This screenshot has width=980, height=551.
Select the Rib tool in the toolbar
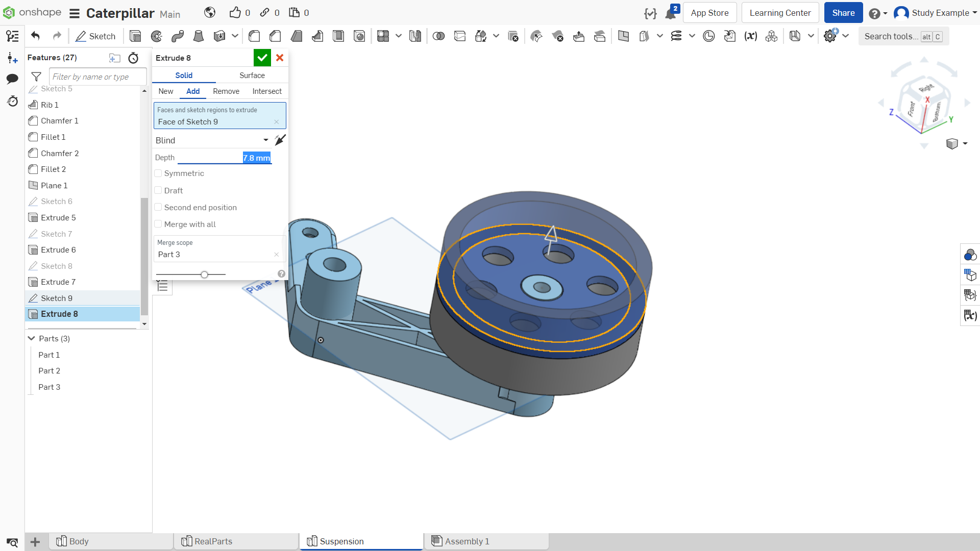pos(317,36)
